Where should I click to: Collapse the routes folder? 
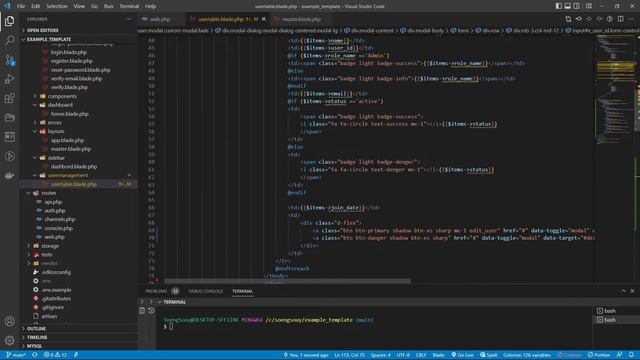click(48, 193)
